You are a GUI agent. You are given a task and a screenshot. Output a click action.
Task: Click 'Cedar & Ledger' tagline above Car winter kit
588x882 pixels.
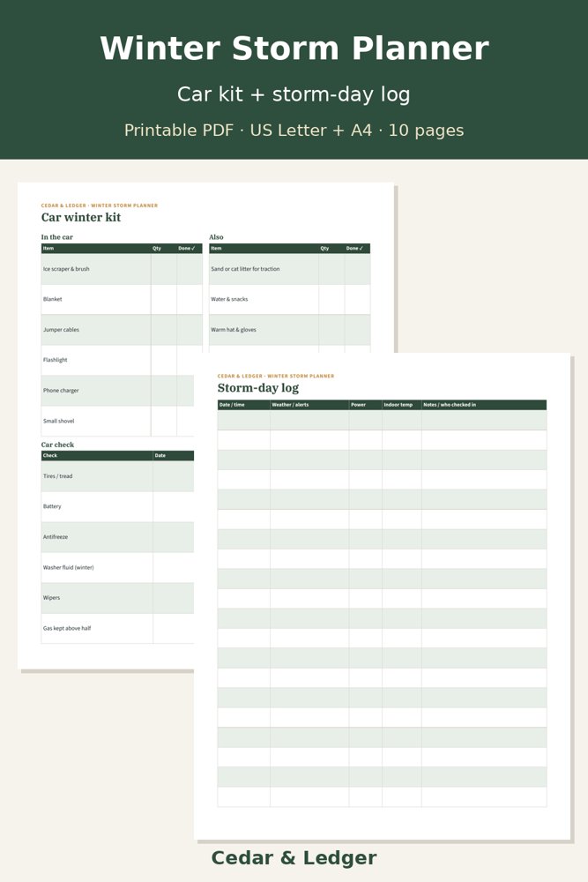(x=100, y=206)
